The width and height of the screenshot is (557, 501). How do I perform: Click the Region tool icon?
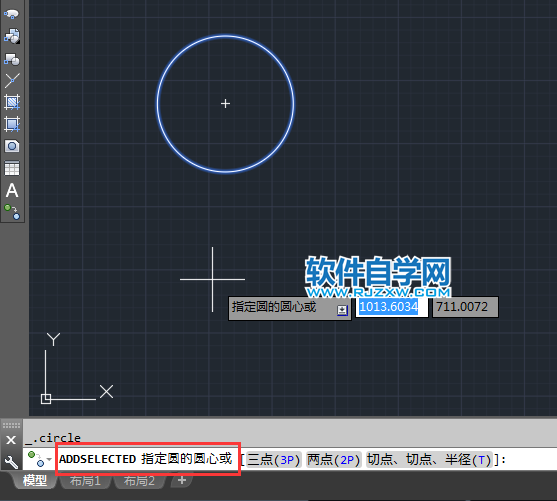[x=12, y=146]
